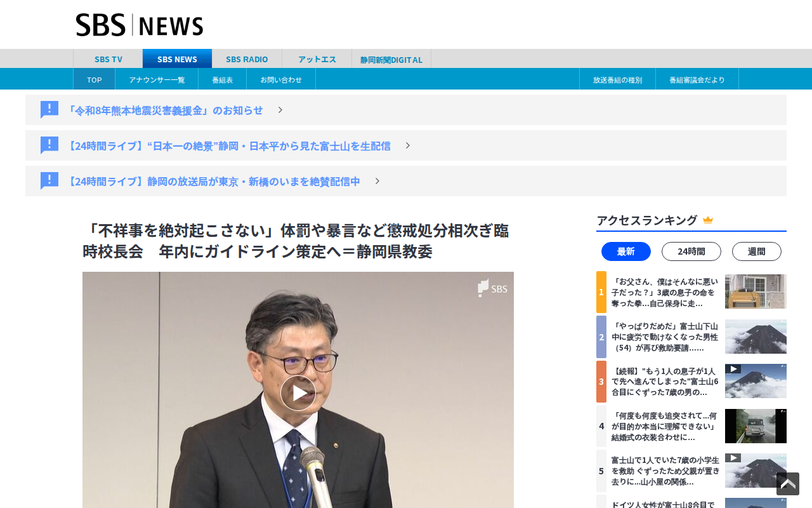Click the scroll-to-top arrow icon

tap(788, 484)
